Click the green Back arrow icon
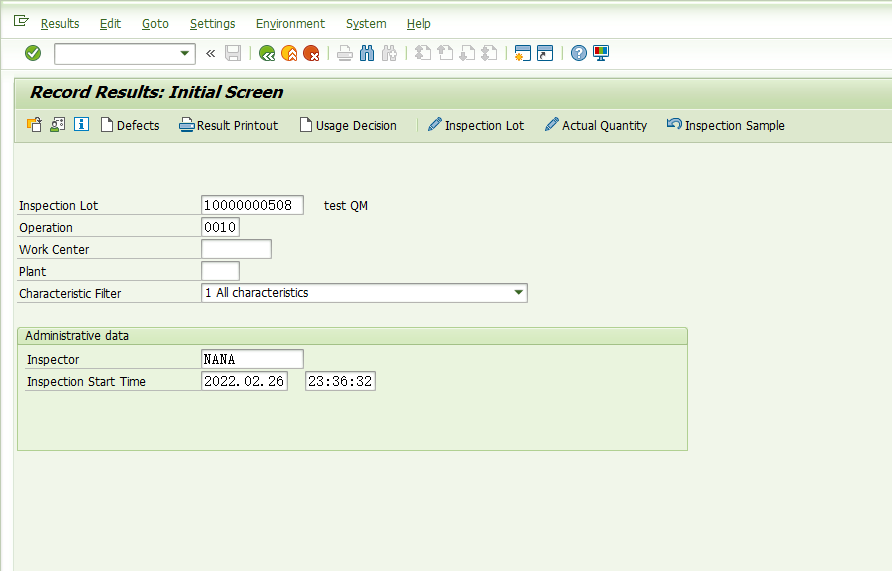 coord(267,53)
